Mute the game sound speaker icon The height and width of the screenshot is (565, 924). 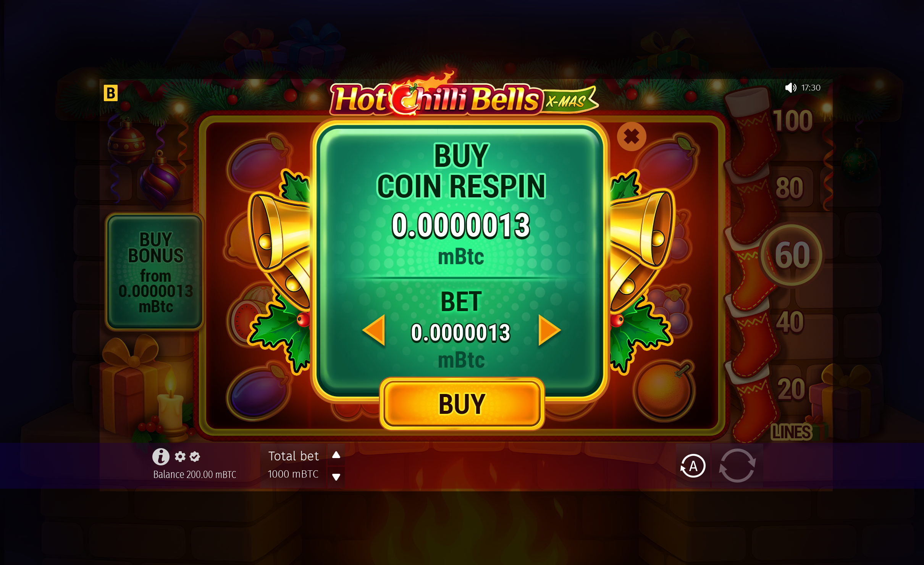[x=791, y=88]
